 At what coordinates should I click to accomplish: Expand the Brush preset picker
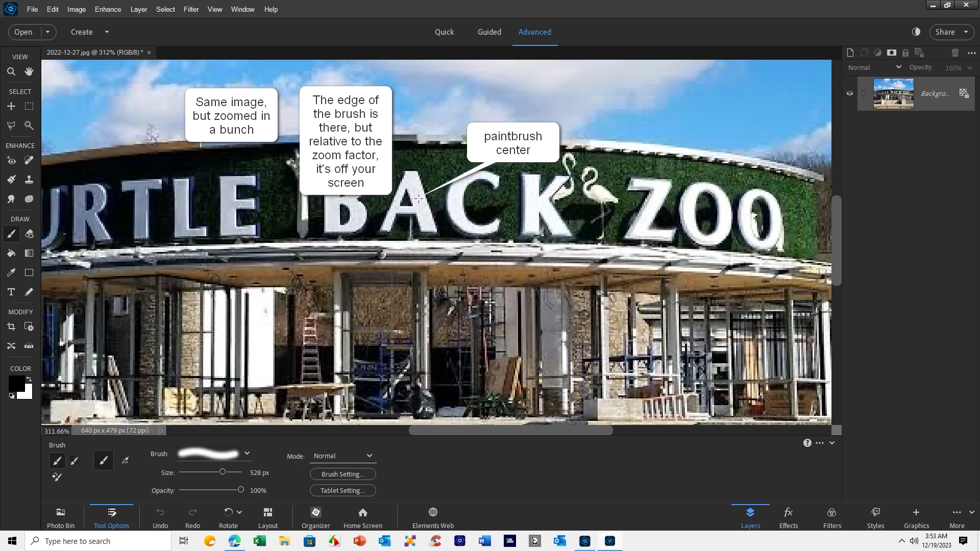coord(247,453)
